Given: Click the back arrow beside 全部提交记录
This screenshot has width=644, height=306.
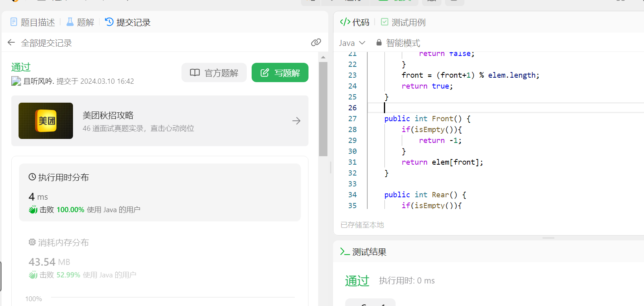Looking at the screenshot, I should [11, 43].
